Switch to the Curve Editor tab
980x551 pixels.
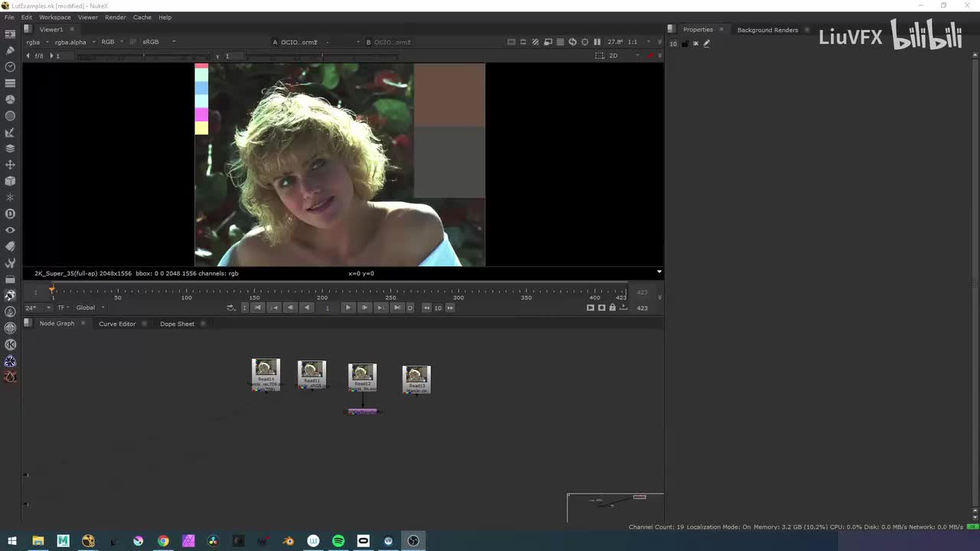pyautogui.click(x=117, y=324)
